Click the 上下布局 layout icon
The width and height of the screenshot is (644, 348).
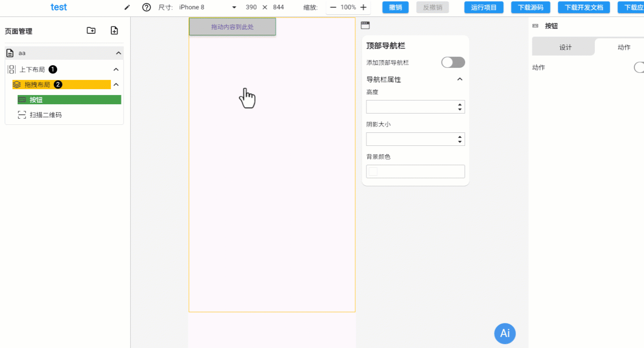11,69
